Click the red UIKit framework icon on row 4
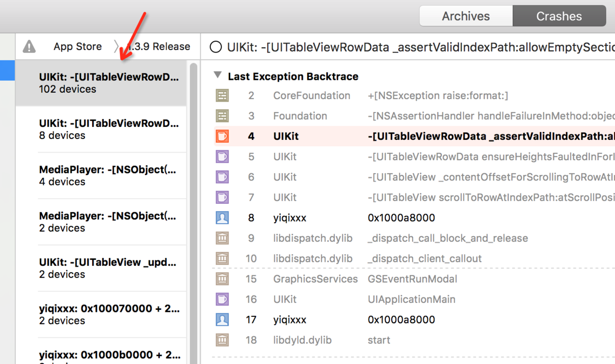 tap(222, 136)
